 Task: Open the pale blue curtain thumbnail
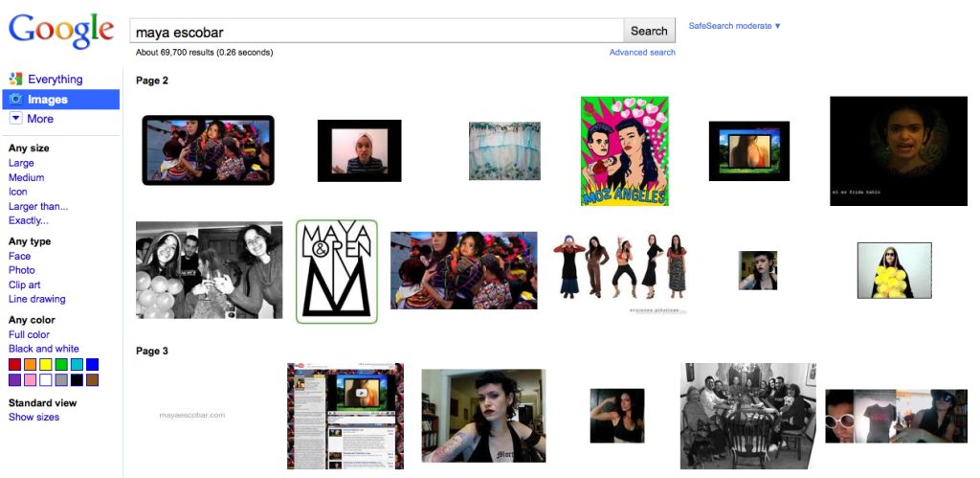click(504, 150)
